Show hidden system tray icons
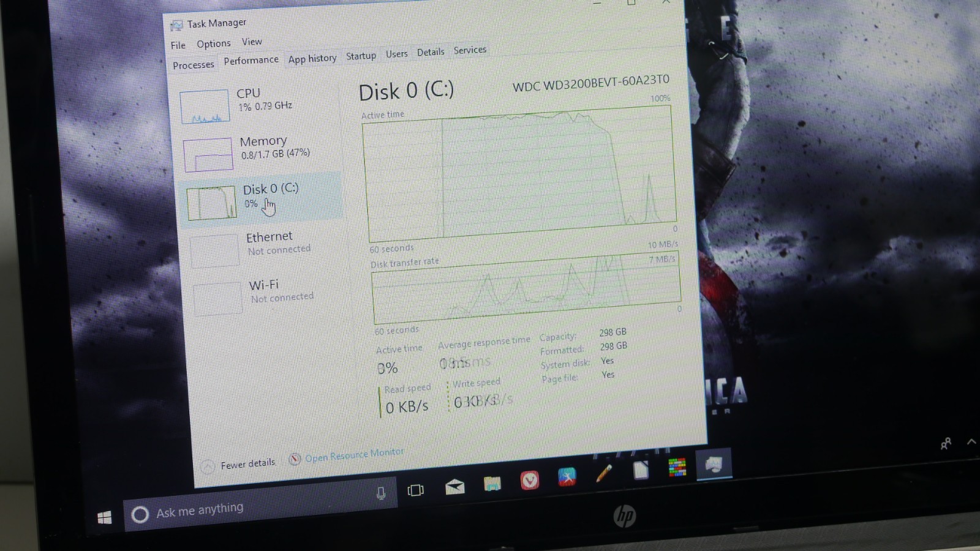 point(971,441)
